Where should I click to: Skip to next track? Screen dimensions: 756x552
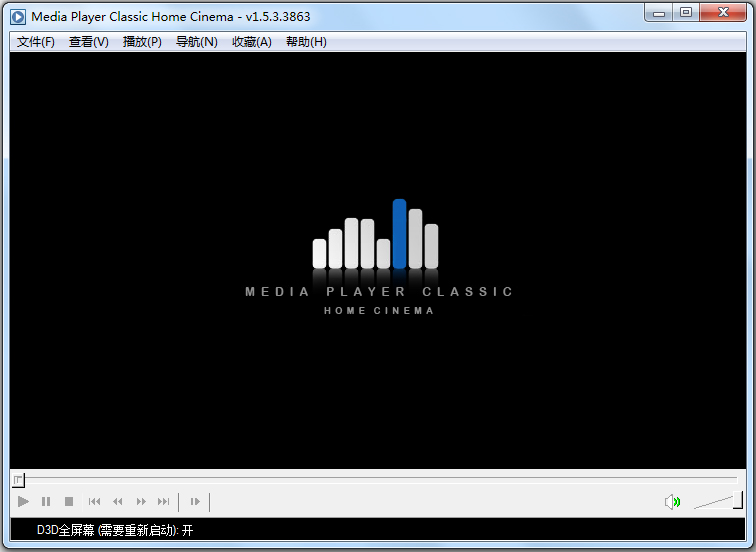(x=164, y=502)
